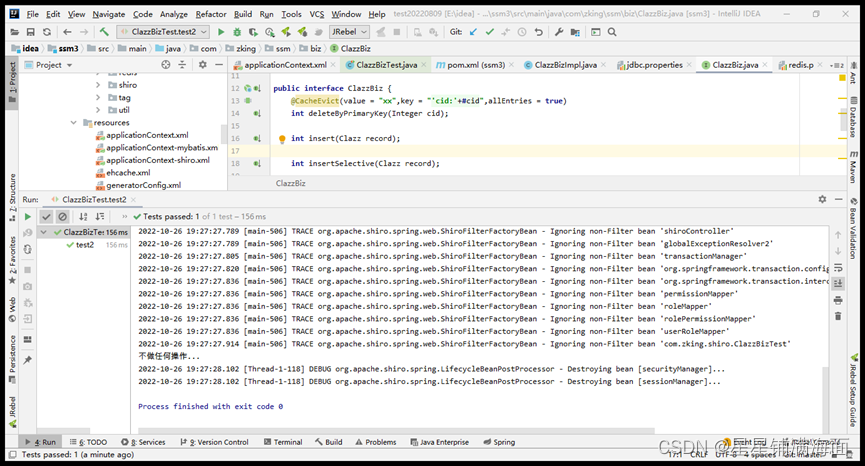Click the Git rollback/revert icon
Image resolution: width=865 pixels, height=466 pixels.
[x=539, y=32]
